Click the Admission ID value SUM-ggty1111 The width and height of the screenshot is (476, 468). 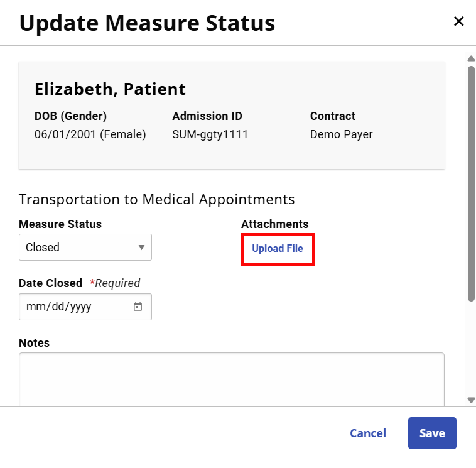(210, 134)
